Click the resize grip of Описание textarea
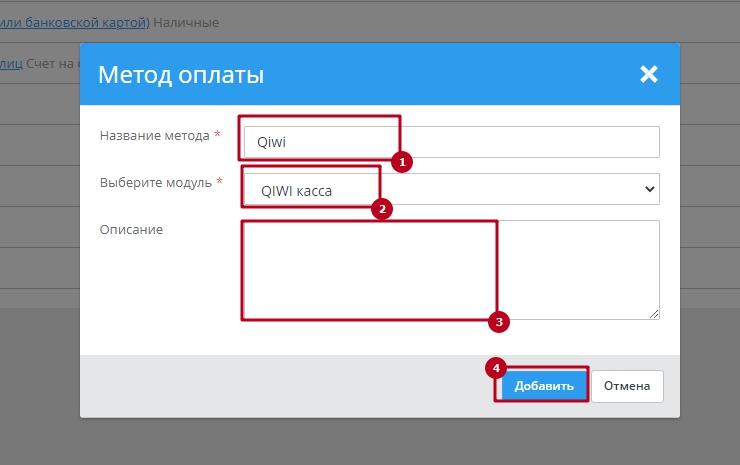740x465 pixels. click(x=654, y=314)
